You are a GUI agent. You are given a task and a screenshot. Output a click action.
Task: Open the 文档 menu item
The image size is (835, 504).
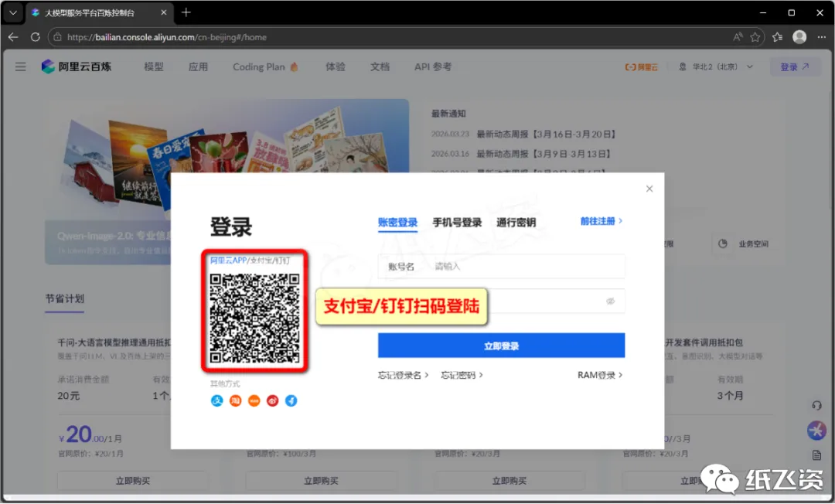click(380, 67)
